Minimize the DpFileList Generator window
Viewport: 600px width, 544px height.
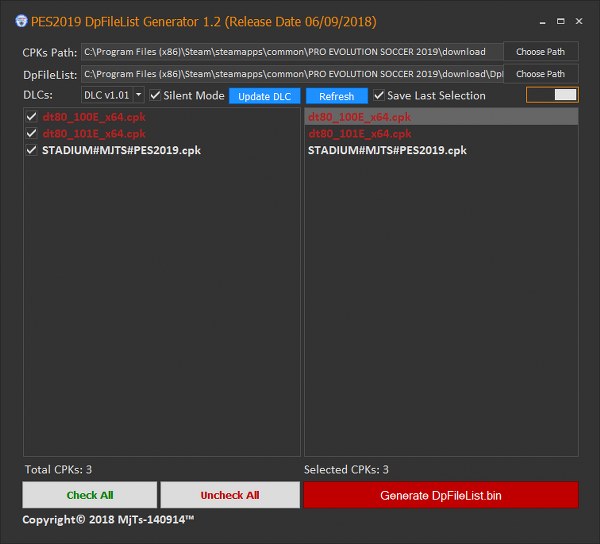(x=542, y=22)
